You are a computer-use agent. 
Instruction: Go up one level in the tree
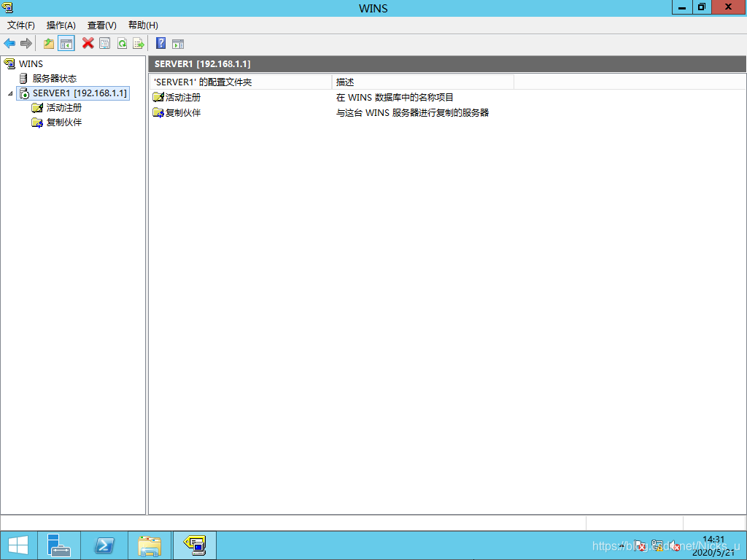(x=49, y=44)
